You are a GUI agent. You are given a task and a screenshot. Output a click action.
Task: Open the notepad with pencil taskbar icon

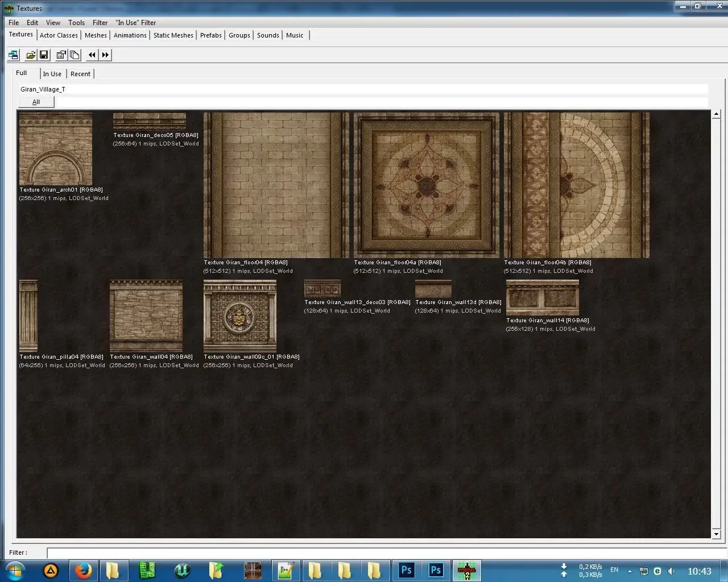click(x=285, y=571)
